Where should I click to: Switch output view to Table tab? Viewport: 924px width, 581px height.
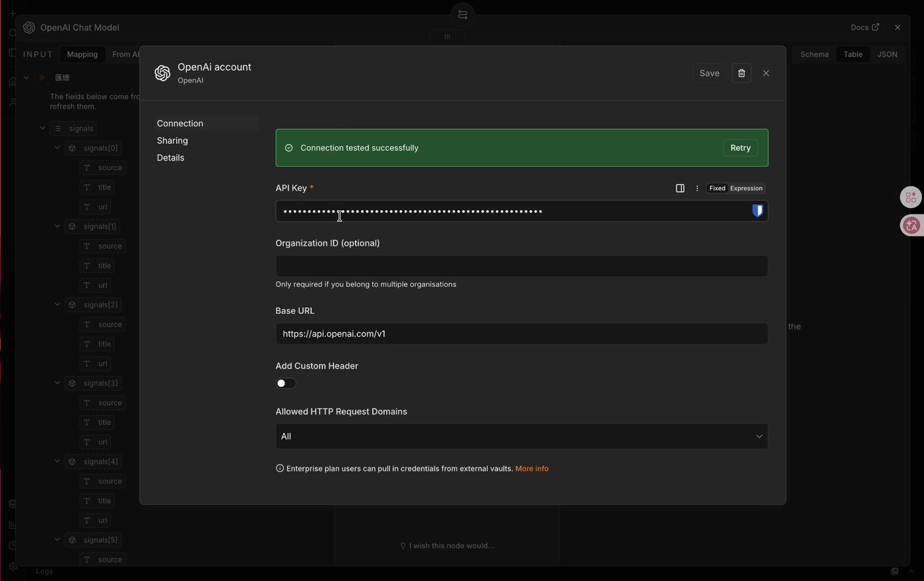tap(853, 54)
